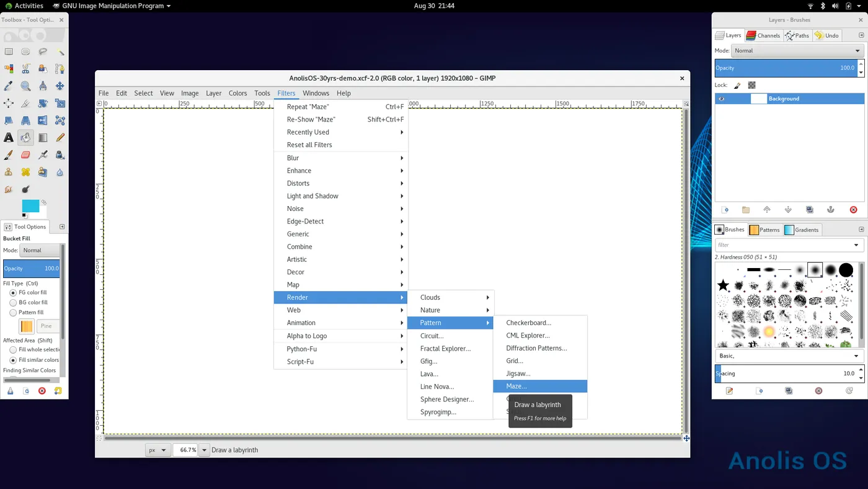Select FG color fill radio button
This screenshot has width=868, height=489.
[x=13, y=292]
